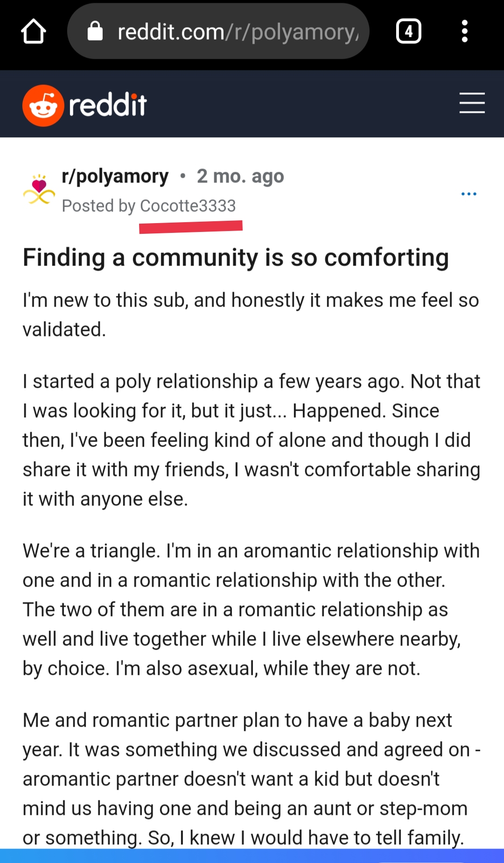The height and width of the screenshot is (863, 504).
Task: Click the reddit wordmark text
Action: pos(108,105)
